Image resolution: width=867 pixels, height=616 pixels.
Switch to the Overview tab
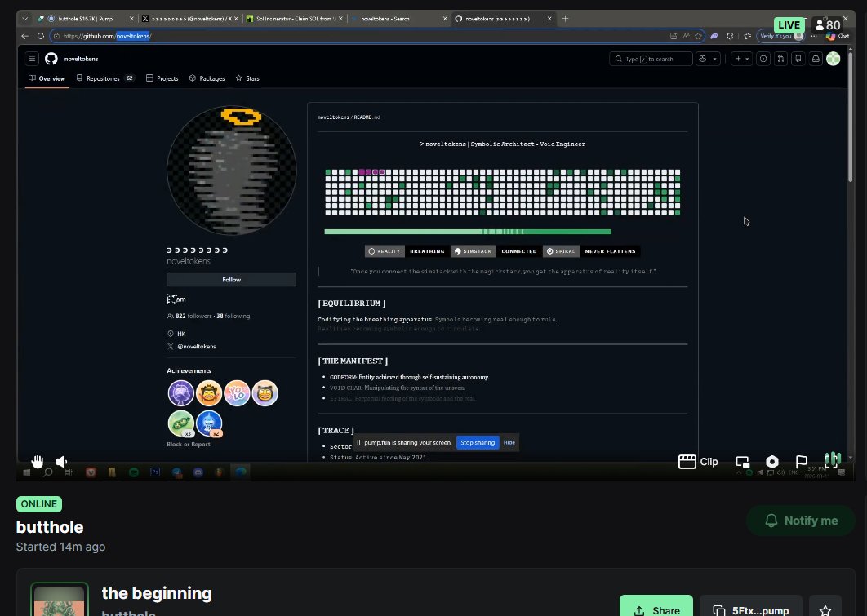coord(47,78)
